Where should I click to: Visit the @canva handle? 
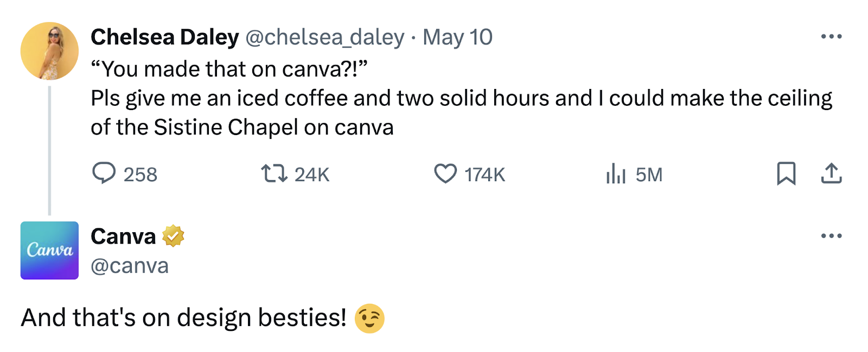coord(130,265)
